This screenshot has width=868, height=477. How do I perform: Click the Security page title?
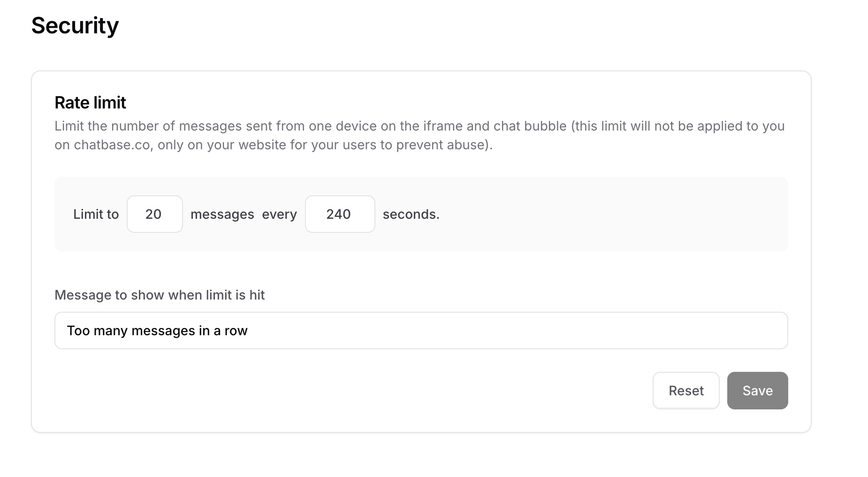coord(75,25)
